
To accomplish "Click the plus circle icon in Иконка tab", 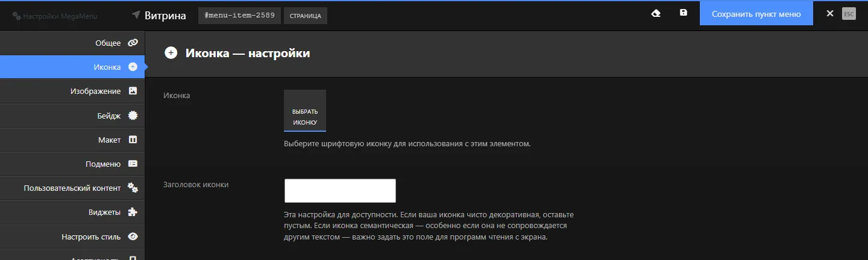I will (x=133, y=67).
